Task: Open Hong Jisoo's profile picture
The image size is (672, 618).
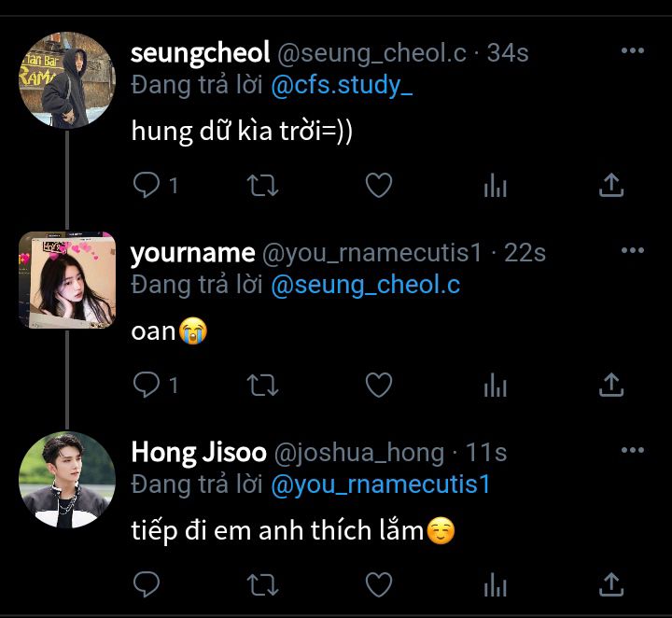Action: coord(66,479)
